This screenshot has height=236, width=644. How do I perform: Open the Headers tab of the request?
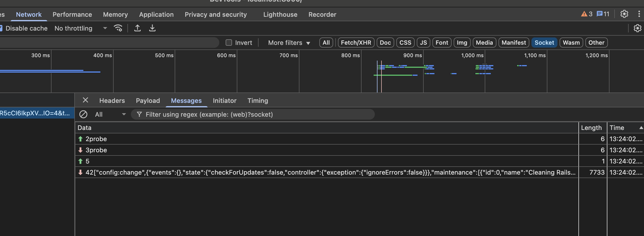112,101
